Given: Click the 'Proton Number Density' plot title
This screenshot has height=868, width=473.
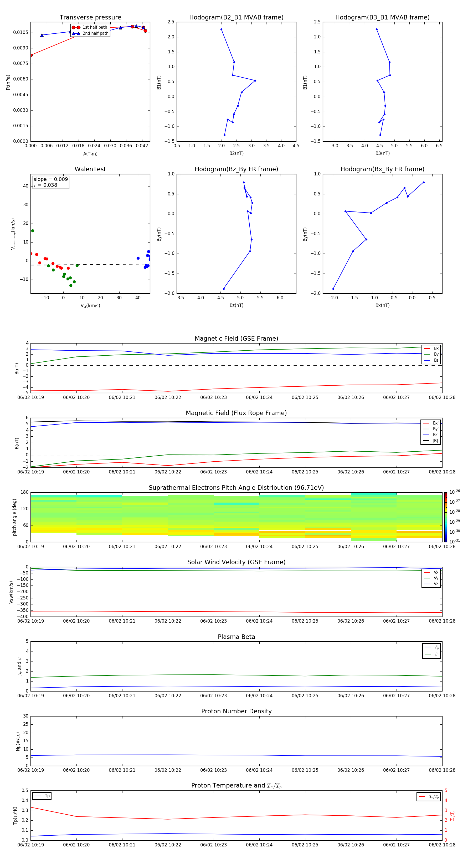Looking at the screenshot, I should [236, 712].
